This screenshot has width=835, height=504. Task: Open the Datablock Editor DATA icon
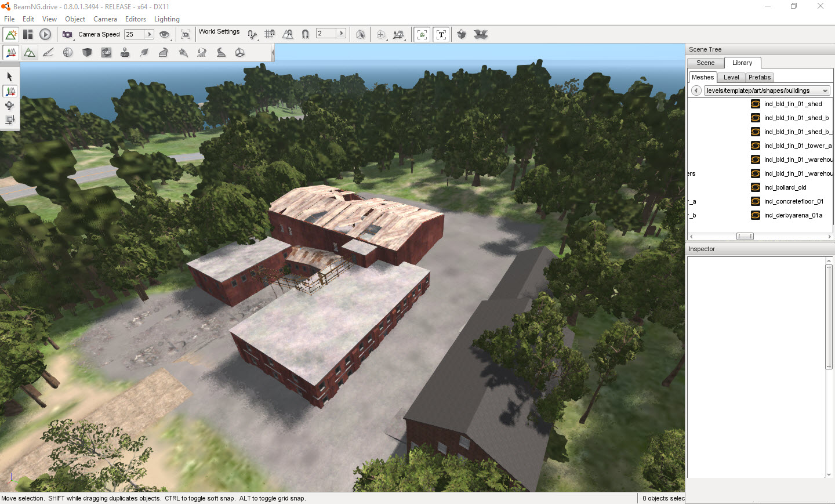(x=106, y=53)
